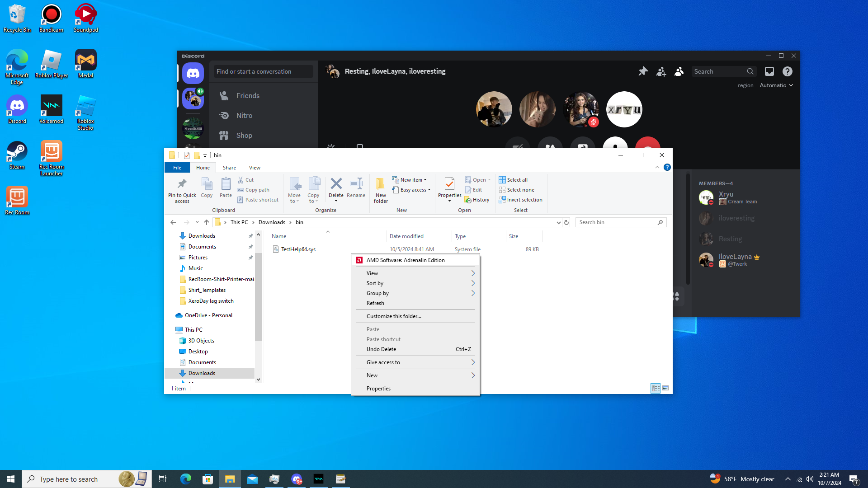Click the New folder ribbon icon
Viewport: 868px width, 488px height.
pyautogui.click(x=381, y=190)
